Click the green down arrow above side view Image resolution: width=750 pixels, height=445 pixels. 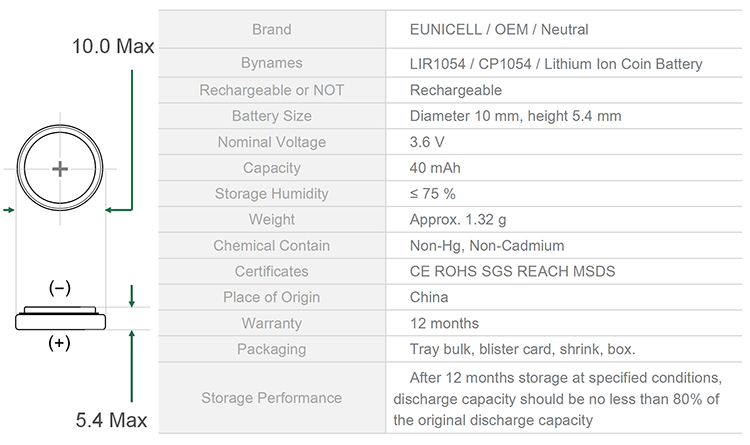(x=132, y=296)
